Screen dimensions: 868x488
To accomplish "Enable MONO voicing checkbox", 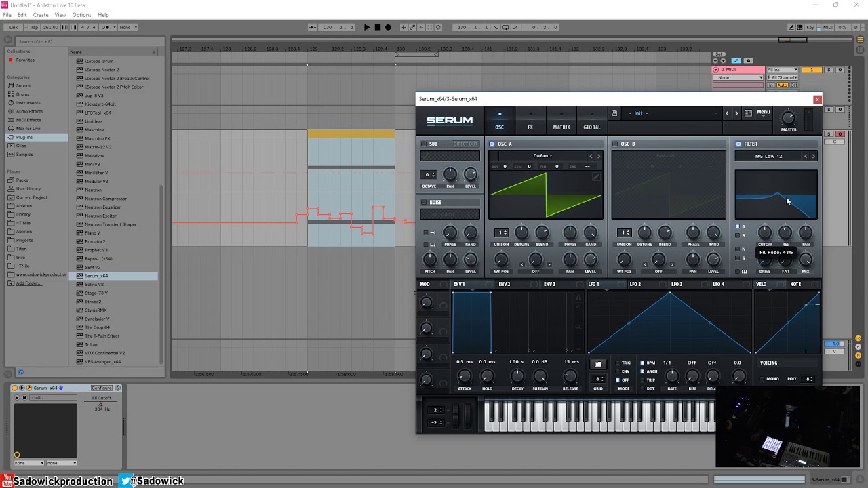I will [762, 379].
